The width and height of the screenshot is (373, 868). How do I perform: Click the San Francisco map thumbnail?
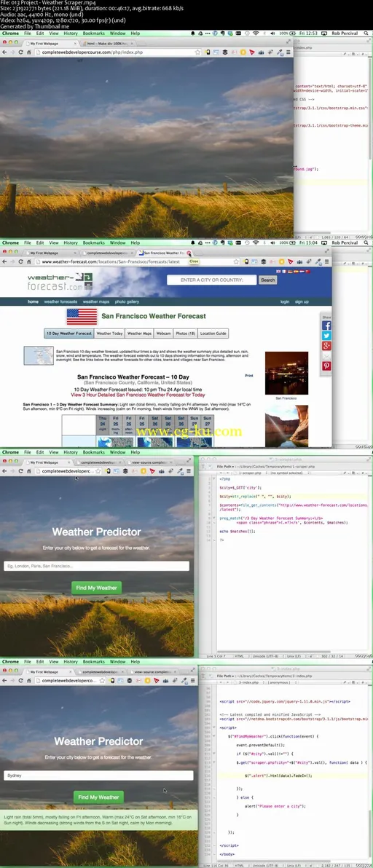[39, 355]
